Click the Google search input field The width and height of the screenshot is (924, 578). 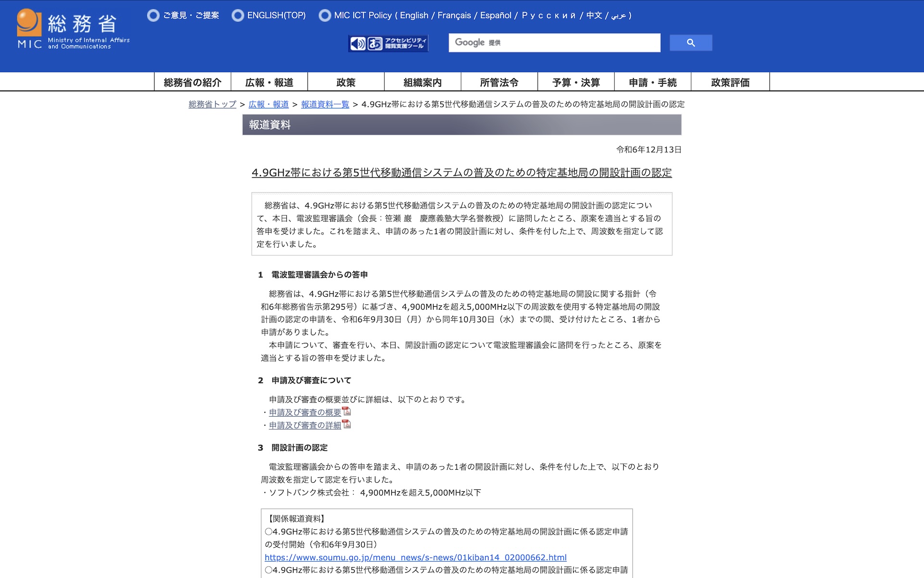[x=554, y=43]
